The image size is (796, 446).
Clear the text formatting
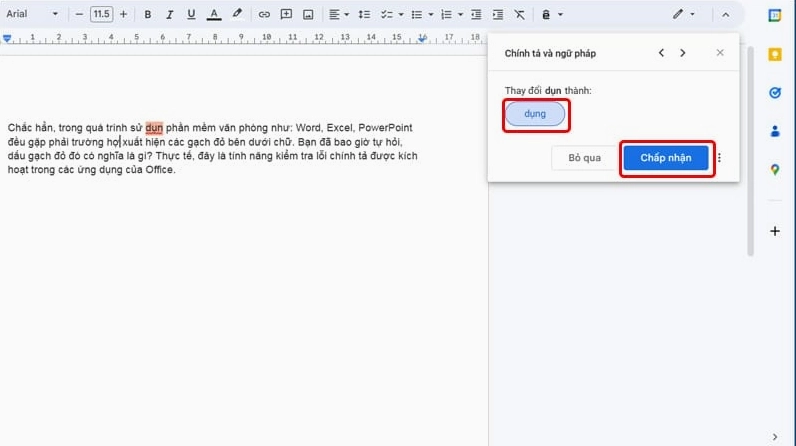pos(519,15)
